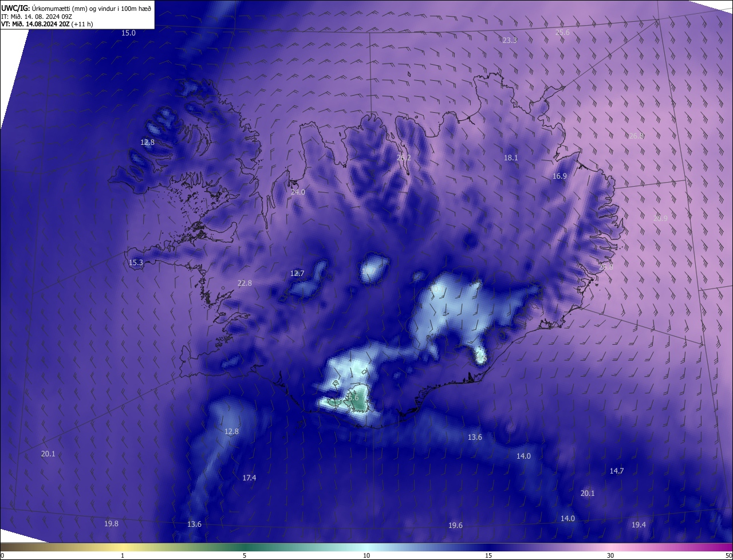733x560 pixels.
Task: Select the 19.8 value label
Action: coord(111,523)
